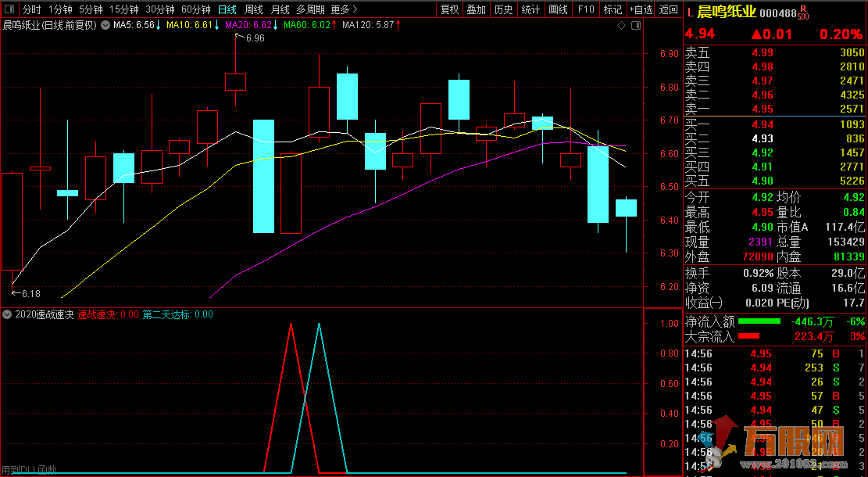Expand the 2020速战速决 indicator dropdown
Screen dimensions: 868x477
(x=7, y=314)
